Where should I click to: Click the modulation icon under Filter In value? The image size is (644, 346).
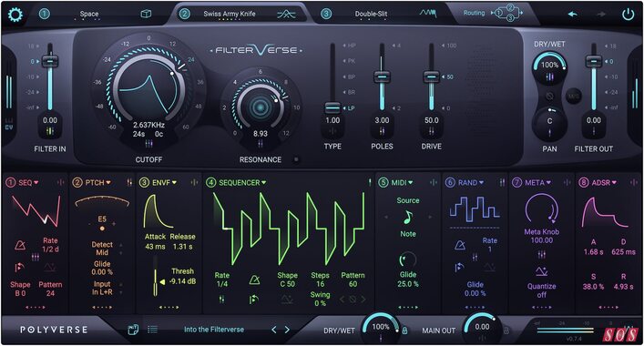(50, 131)
